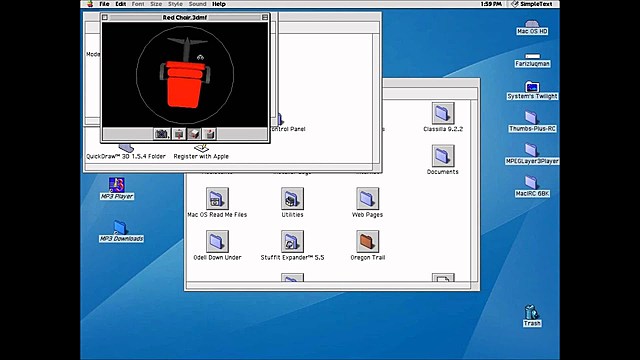
Task: Open the Classilla 9.2.2 folder
Action: (x=443, y=118)
